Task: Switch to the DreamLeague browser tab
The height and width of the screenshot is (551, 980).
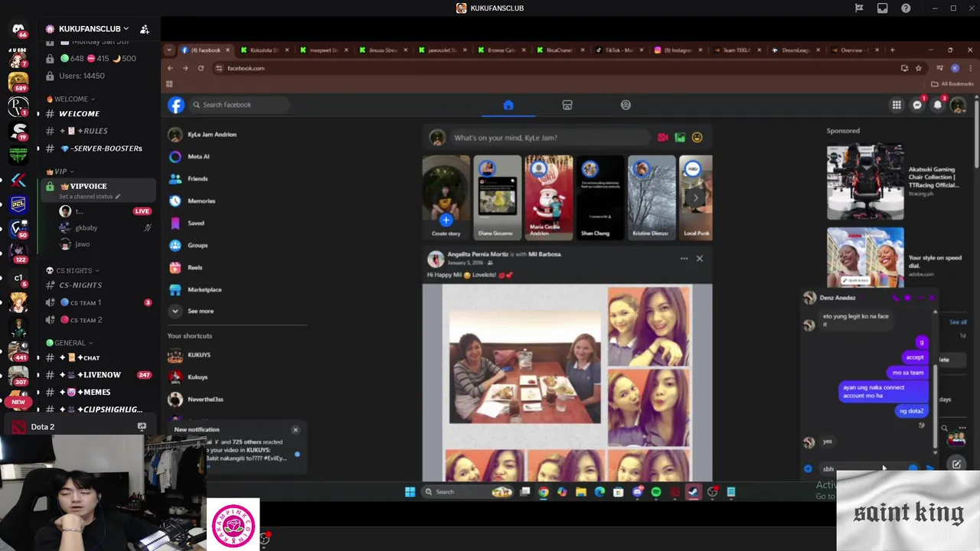Action: [x=796, y=50]
